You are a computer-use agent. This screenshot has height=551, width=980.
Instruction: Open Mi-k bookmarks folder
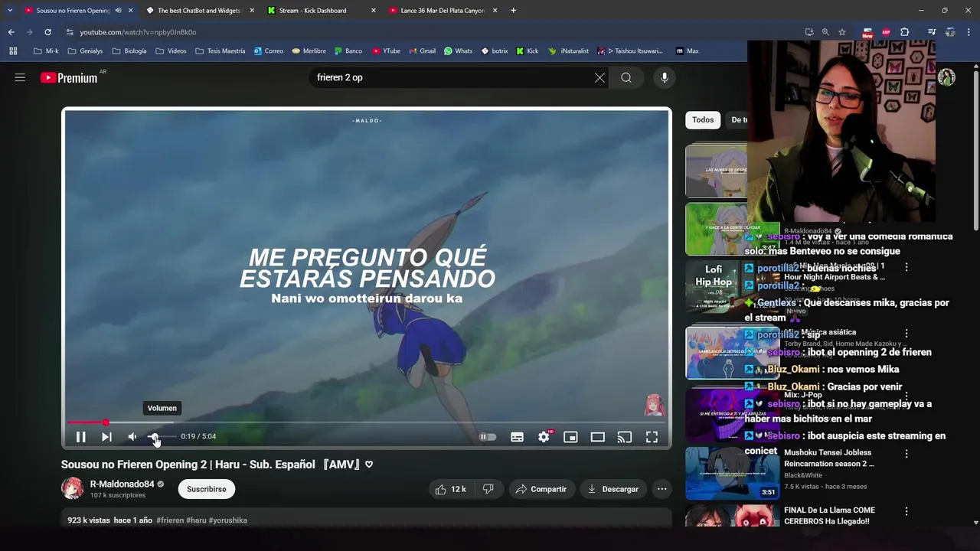click(x=46, y=51)
